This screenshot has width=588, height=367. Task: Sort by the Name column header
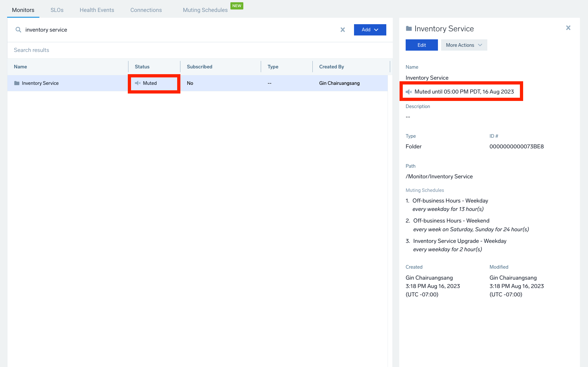[x=20, y=67]
